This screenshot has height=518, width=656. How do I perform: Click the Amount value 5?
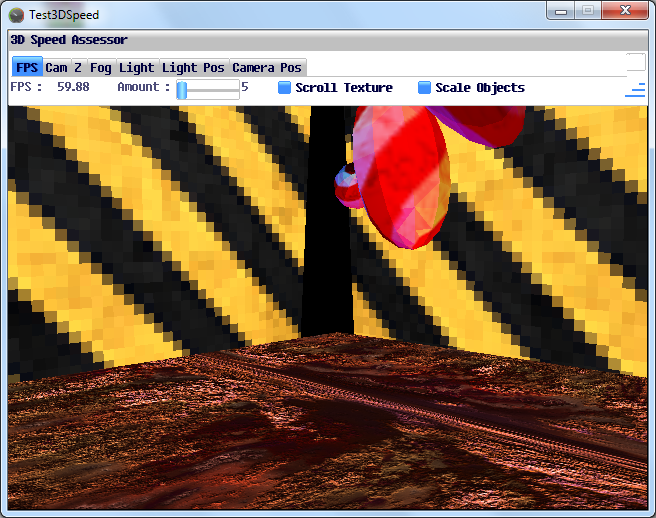(x=245, y=87)
